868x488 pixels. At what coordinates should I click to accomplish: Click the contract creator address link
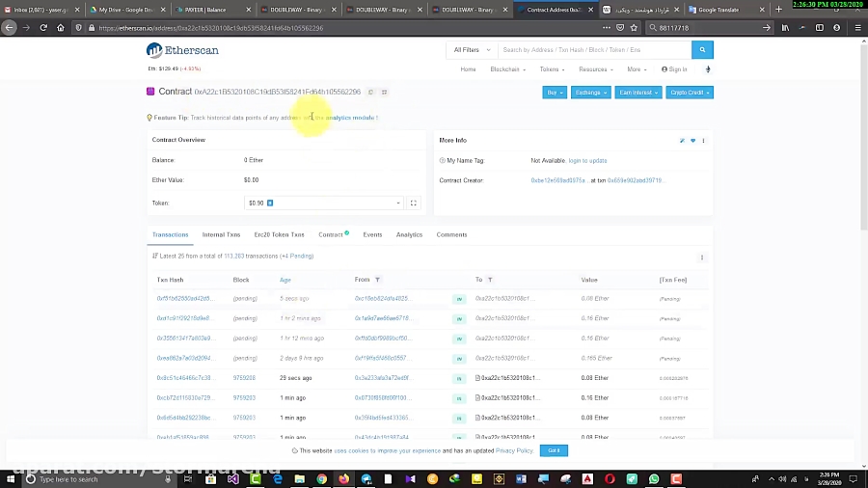(x=558, y=180)
